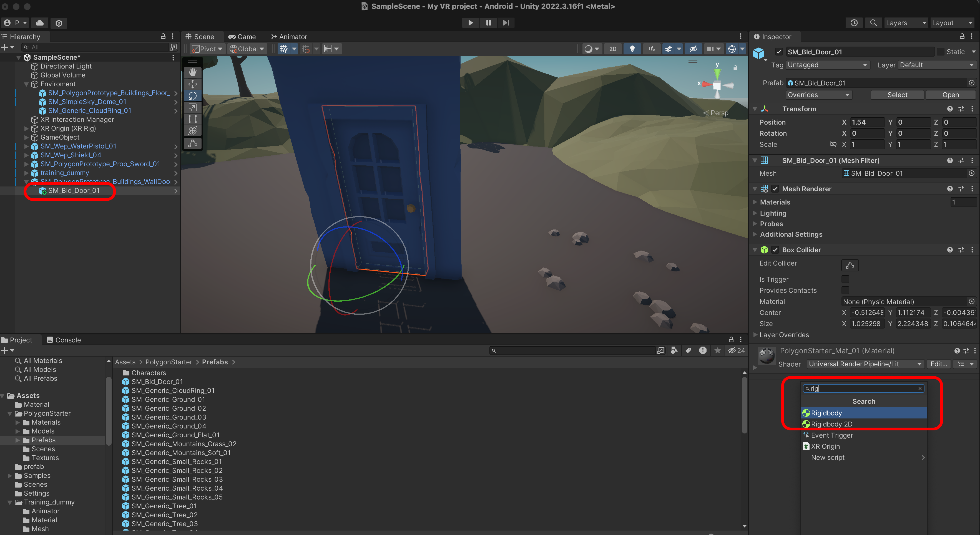
Task: Toggle scene lighting lightbulb icon
Action: (x=632, y=49)
